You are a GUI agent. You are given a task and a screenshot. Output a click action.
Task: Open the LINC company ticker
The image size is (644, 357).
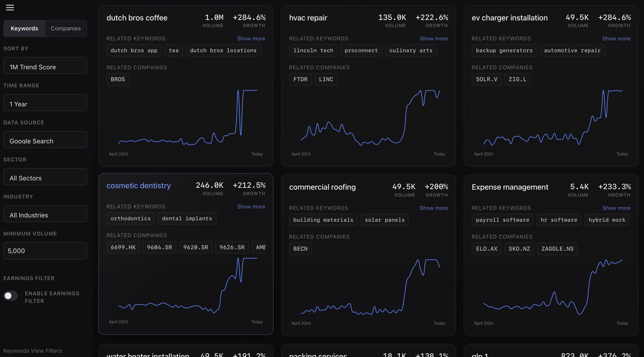(x=326, y=79)
